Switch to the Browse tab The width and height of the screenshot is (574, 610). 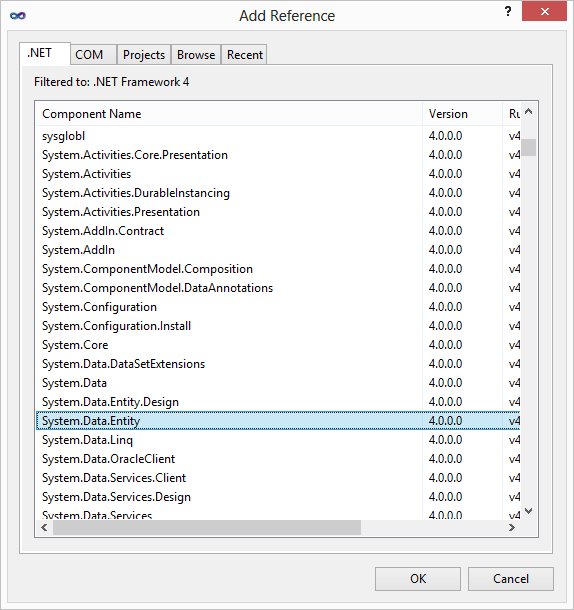point(196,54)
